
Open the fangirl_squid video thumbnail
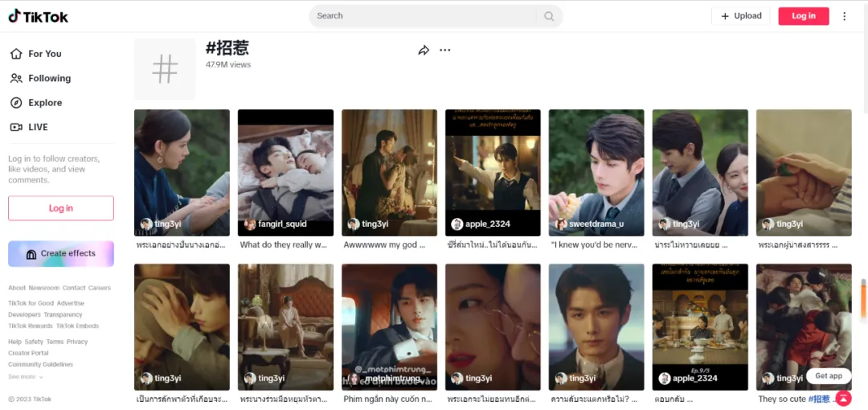(x=285, y=173)
